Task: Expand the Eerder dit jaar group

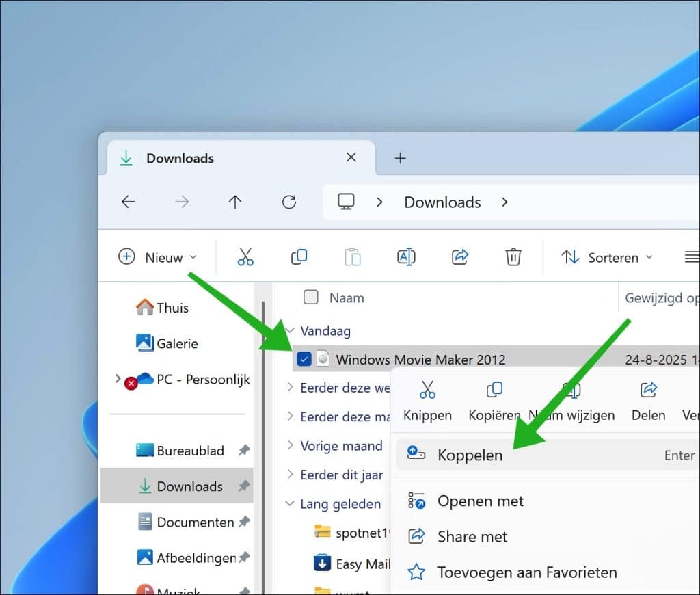Action: (x=290, y=475)
